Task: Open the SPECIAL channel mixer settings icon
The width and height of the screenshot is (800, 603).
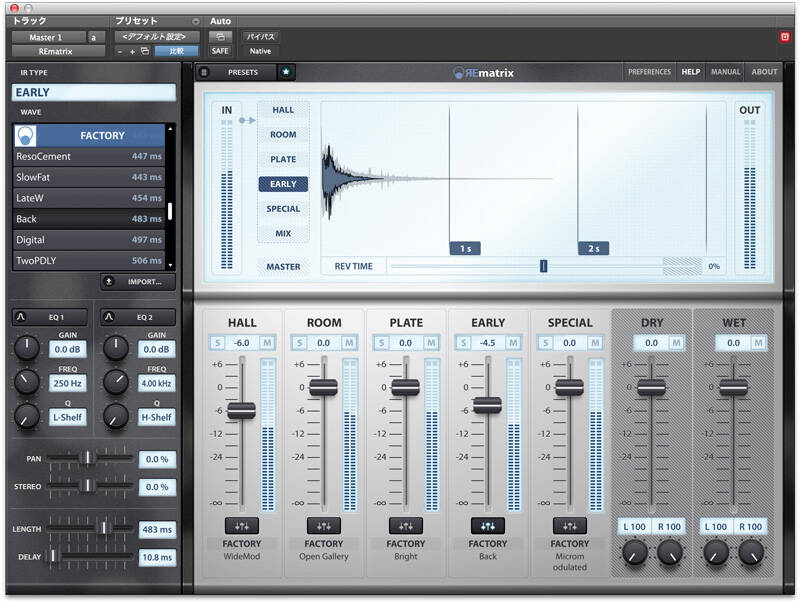Action: tap(570, 526)
